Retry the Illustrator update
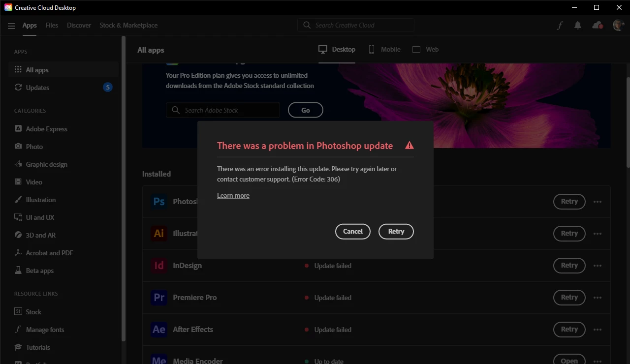Viewport: 630px width, 364px height. click(x=569, y=233)
